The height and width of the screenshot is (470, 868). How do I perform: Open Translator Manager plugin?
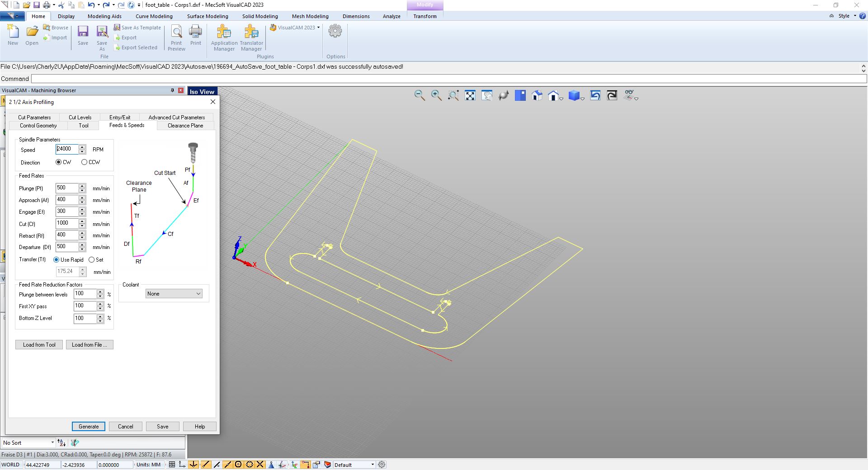click(251, 38)
